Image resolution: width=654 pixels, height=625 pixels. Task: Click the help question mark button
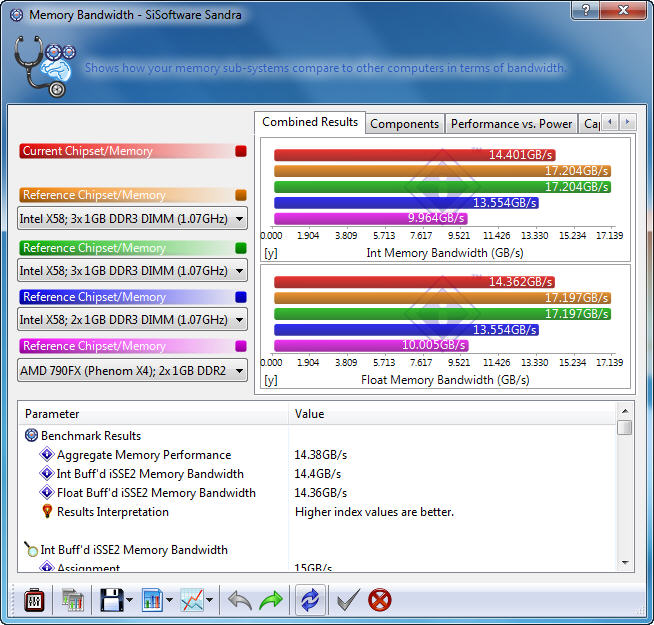[x=586, y=10]
